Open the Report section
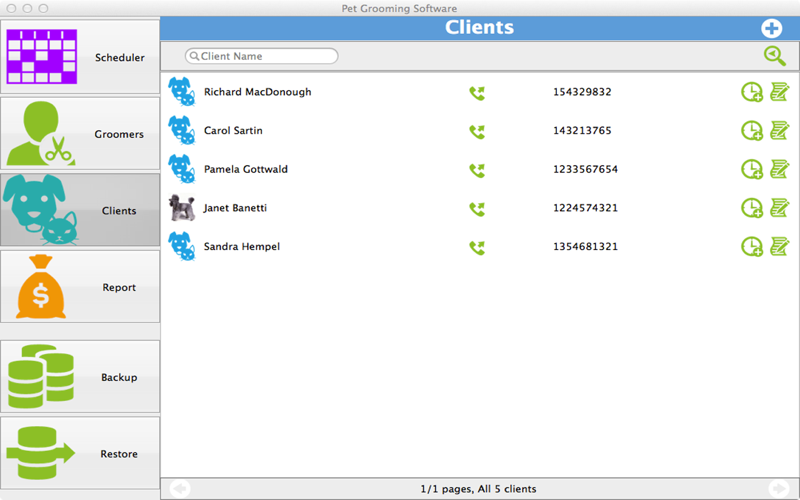 80,287
